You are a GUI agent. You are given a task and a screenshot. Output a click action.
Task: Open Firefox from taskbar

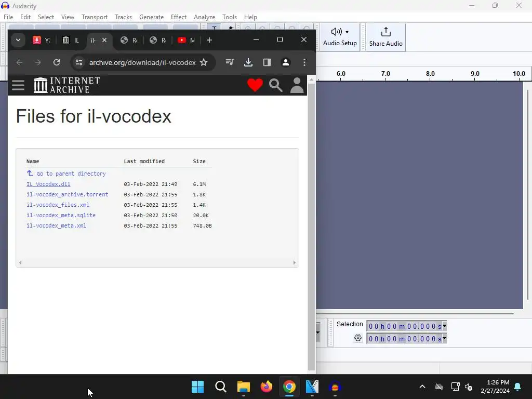[267, 387]
